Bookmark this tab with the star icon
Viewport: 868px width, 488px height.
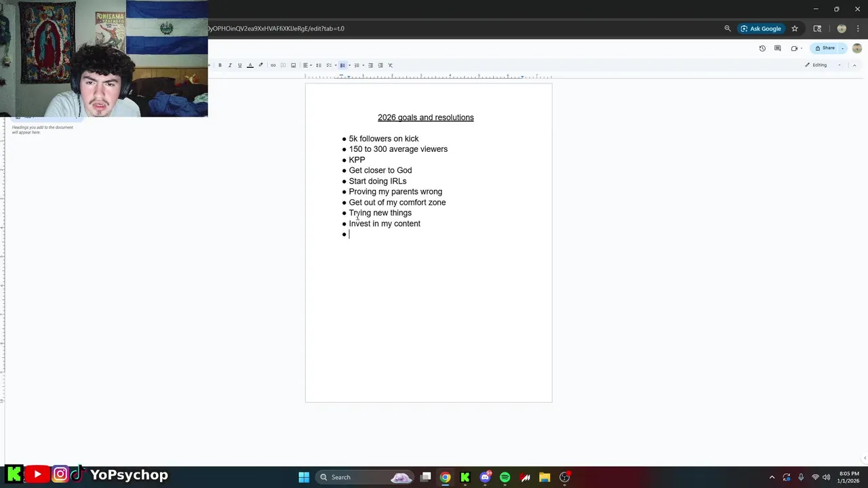pos(795,28)
